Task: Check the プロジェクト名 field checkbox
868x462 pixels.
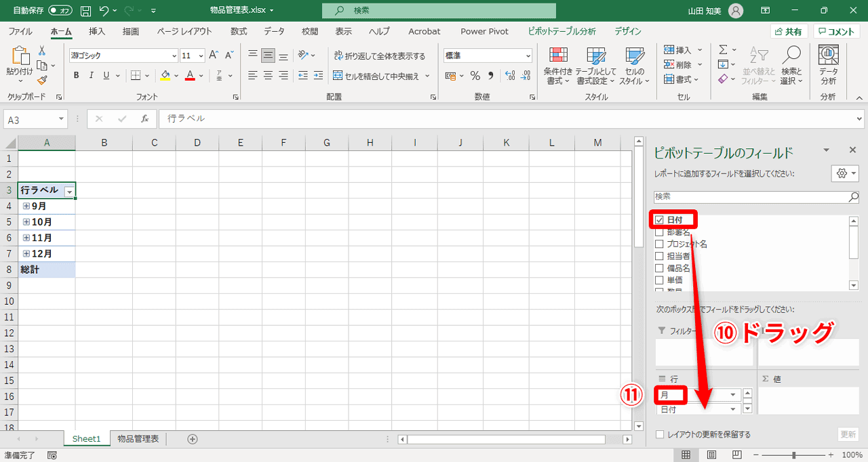Action: point(659,244)
